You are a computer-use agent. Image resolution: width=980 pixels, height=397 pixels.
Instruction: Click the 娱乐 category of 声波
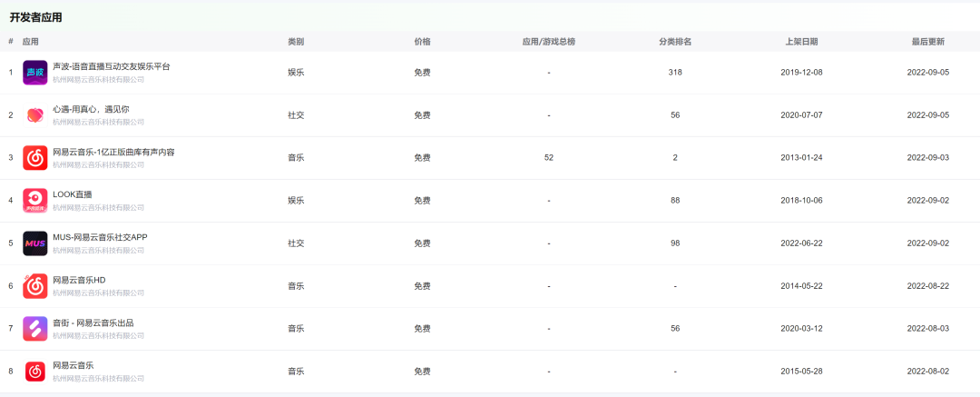pos(296,73)
